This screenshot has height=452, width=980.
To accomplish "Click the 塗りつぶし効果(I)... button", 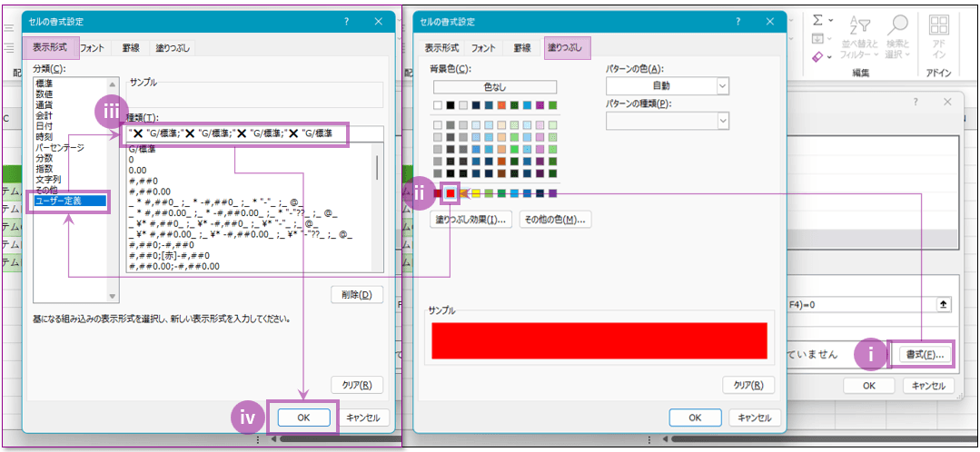I will click(470, 219).
